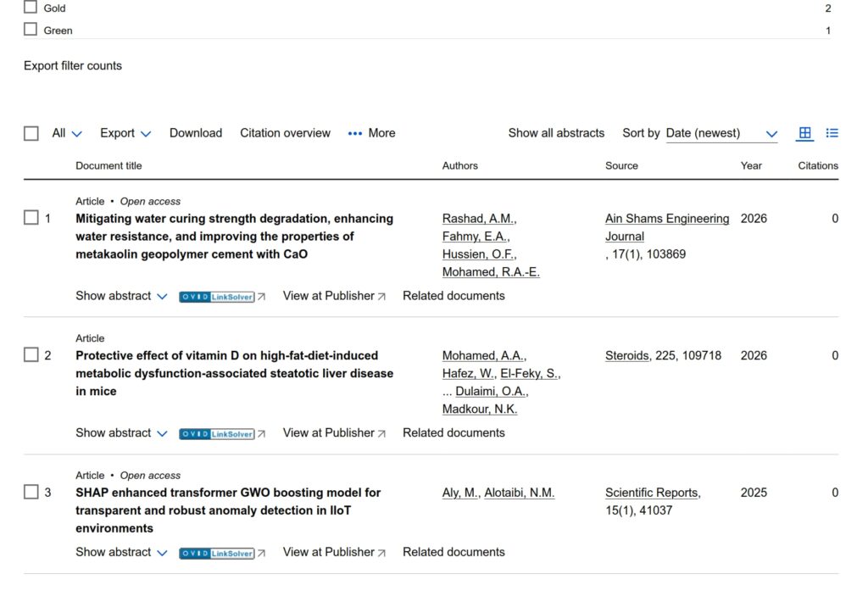This screenshot has width=868, height=613.
Task: Open View at Publisher for article 3
Action: pos(334,552)
